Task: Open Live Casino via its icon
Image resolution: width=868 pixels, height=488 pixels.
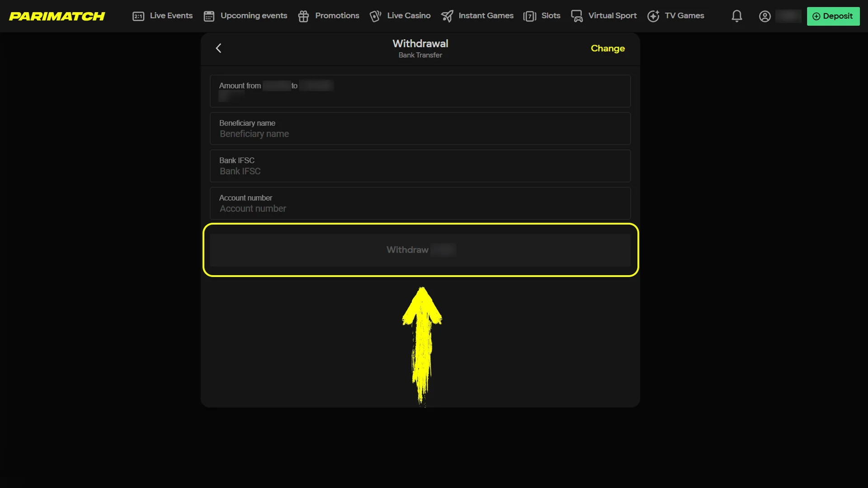Action: click(x=376, y=16)
